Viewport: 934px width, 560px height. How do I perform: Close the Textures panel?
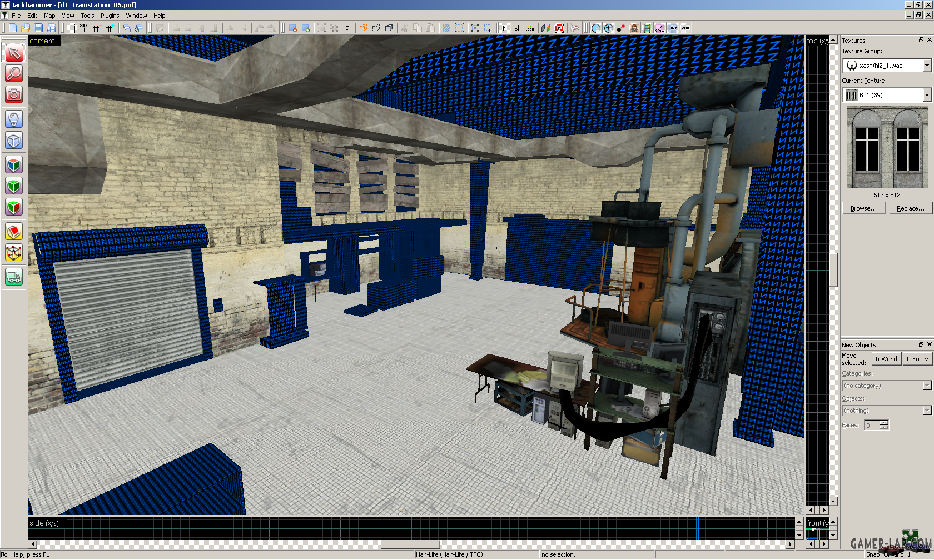[929, 40]
